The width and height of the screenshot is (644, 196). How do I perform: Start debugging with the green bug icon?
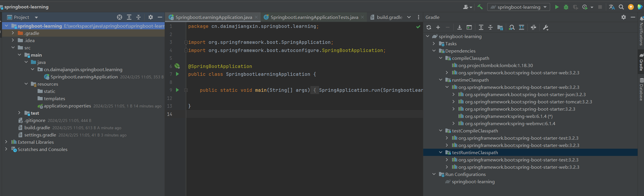tap(566, 7)
